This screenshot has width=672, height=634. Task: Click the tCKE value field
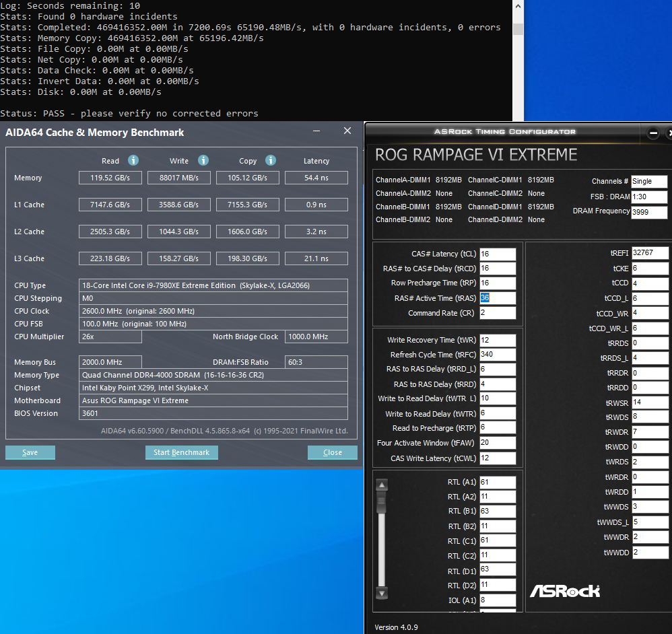pos(650,269)
